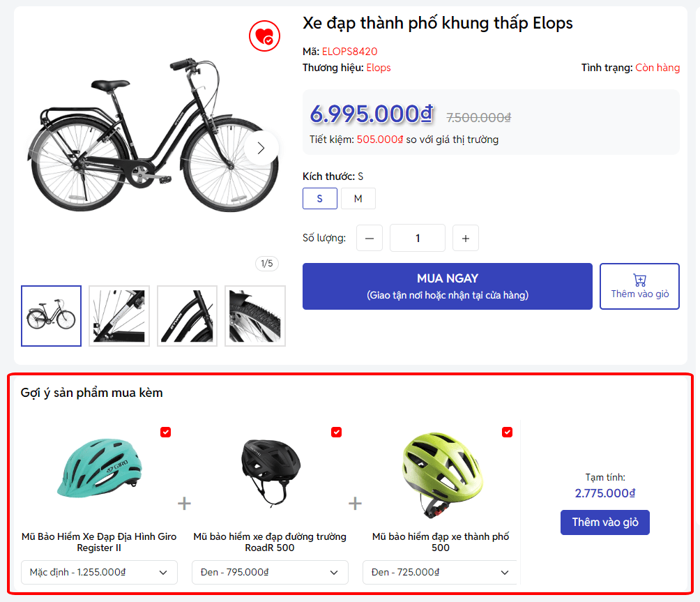Toggle the city helmet 500 checkbox
Viewport: 700px width, 602px height.
[507, 432]
